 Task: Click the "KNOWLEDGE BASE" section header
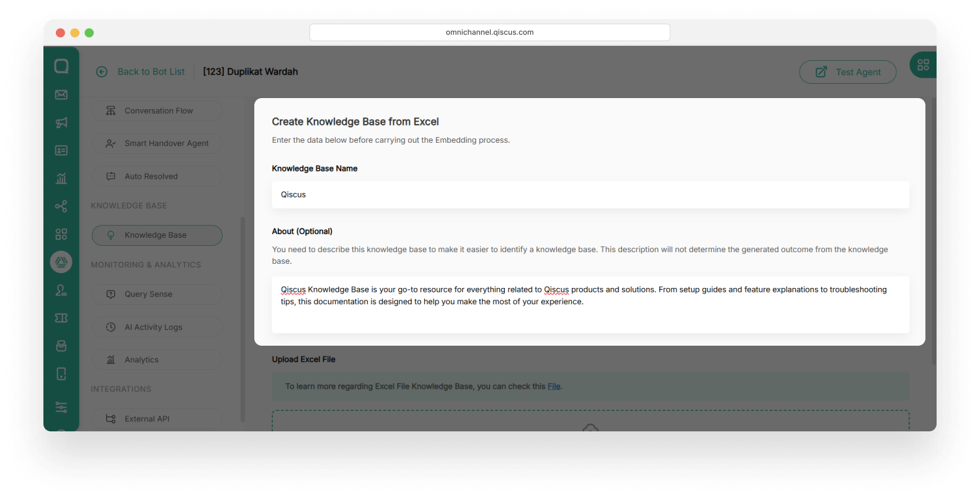(129, 206)
